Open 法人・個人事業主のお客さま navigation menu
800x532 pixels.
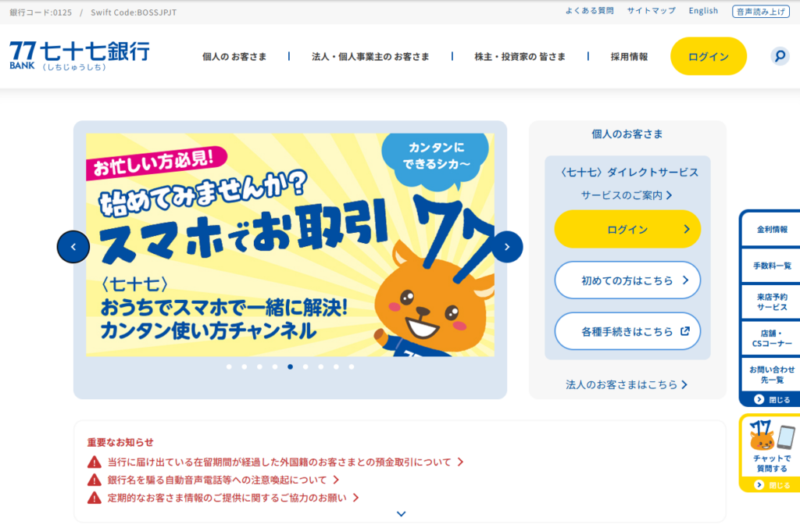pyautogui.click(x=370, y=57)
